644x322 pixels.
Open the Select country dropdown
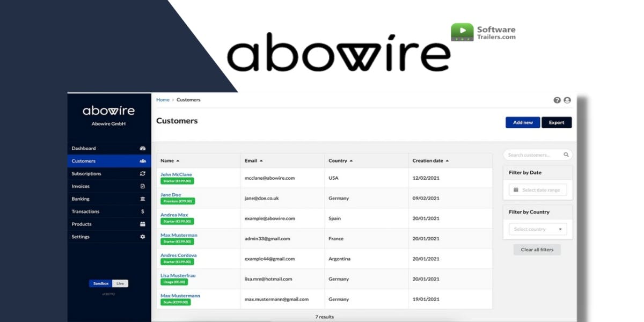pyautogui.click(x=538, y=229)
